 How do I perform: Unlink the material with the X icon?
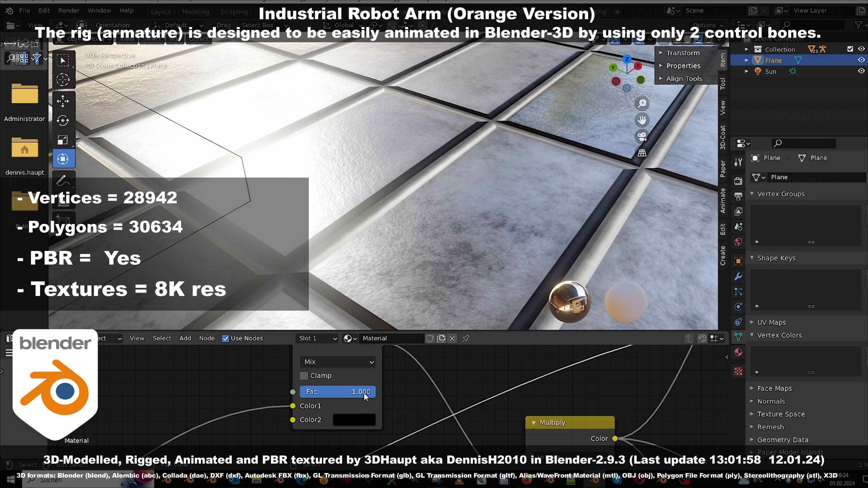[452, 338]
